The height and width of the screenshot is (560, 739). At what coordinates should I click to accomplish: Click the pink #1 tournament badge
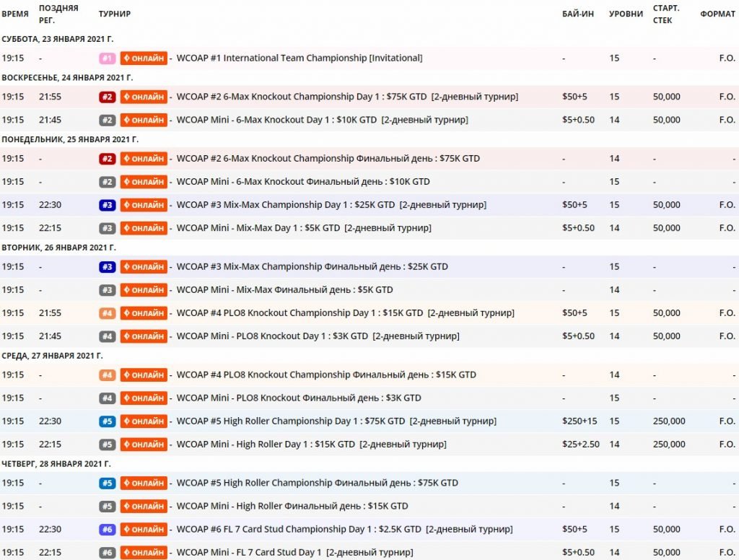tap(107, 58)
